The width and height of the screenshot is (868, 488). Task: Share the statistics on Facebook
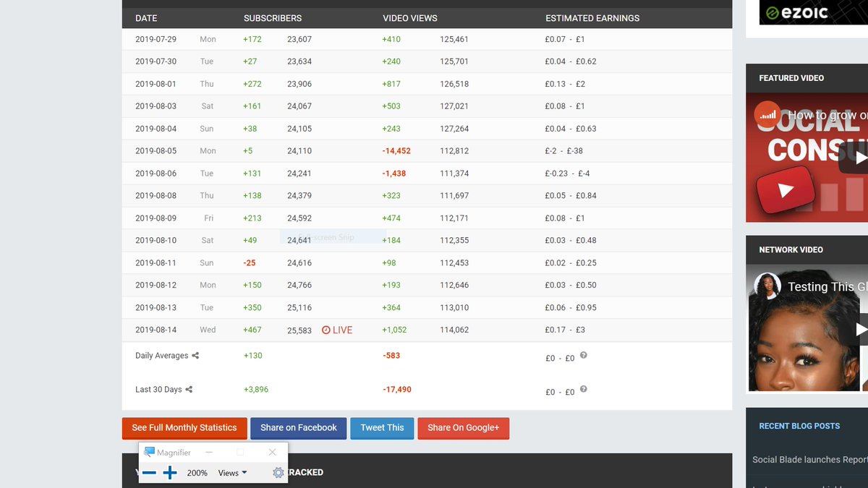(x=298, y=427)
